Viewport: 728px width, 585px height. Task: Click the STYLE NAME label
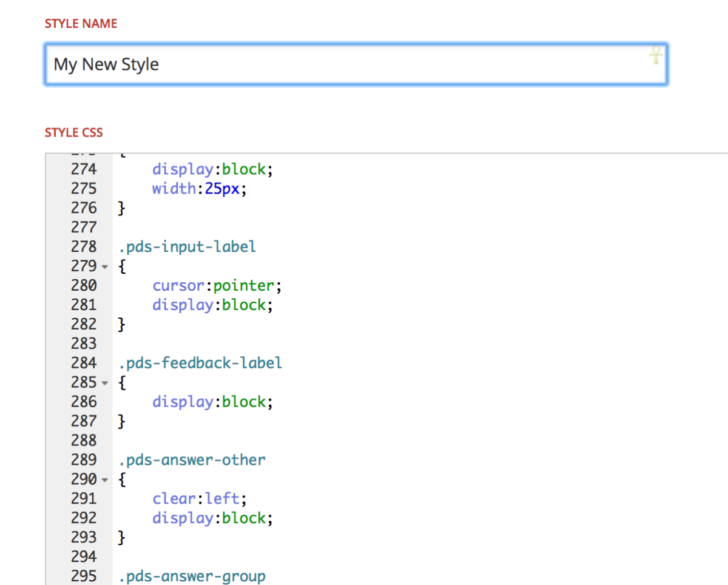tap(81, 24)
